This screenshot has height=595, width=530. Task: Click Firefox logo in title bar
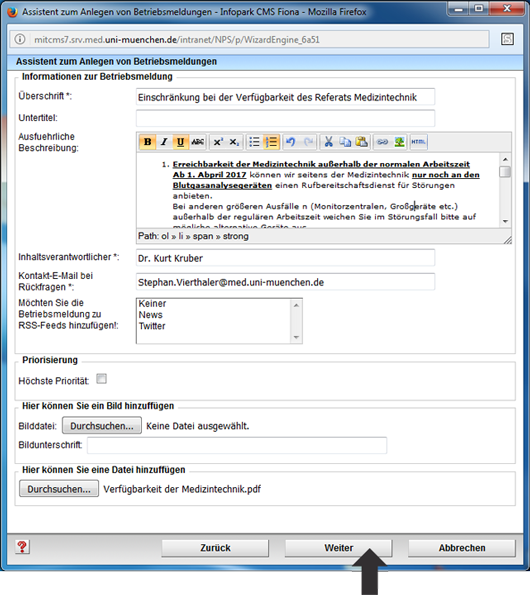pos(12,12)
